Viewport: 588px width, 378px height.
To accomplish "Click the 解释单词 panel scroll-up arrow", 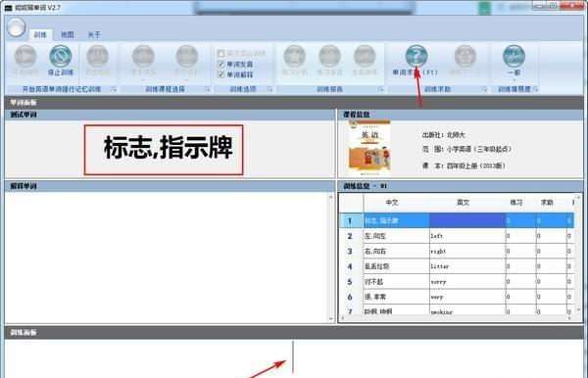I will 330,197.
